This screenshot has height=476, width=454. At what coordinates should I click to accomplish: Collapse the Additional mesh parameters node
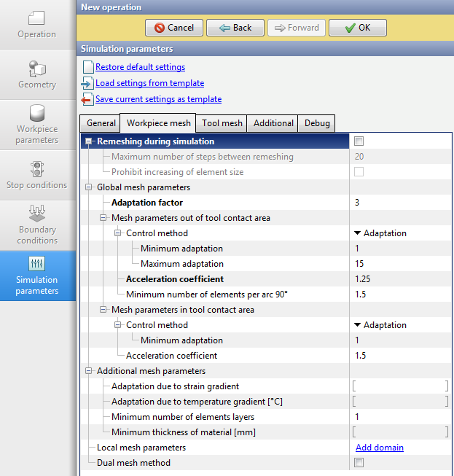pos(90,371)
